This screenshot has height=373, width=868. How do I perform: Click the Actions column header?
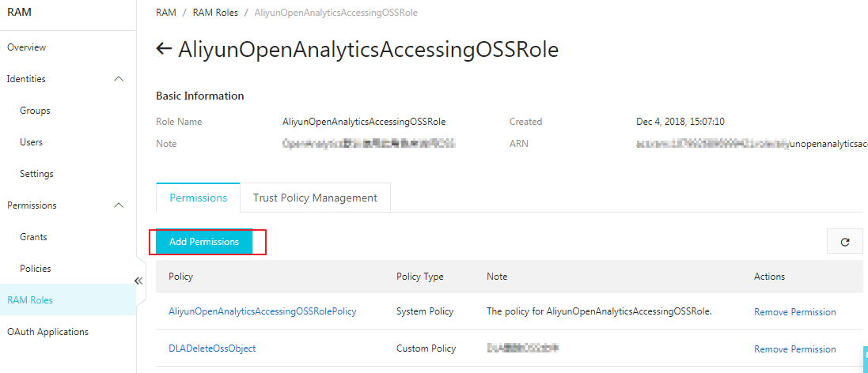769,277
